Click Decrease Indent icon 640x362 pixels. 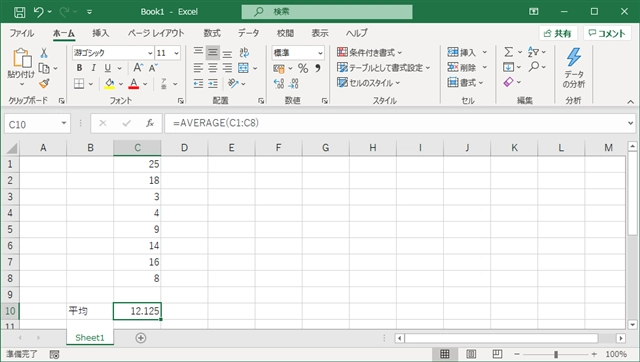(198, 84)
